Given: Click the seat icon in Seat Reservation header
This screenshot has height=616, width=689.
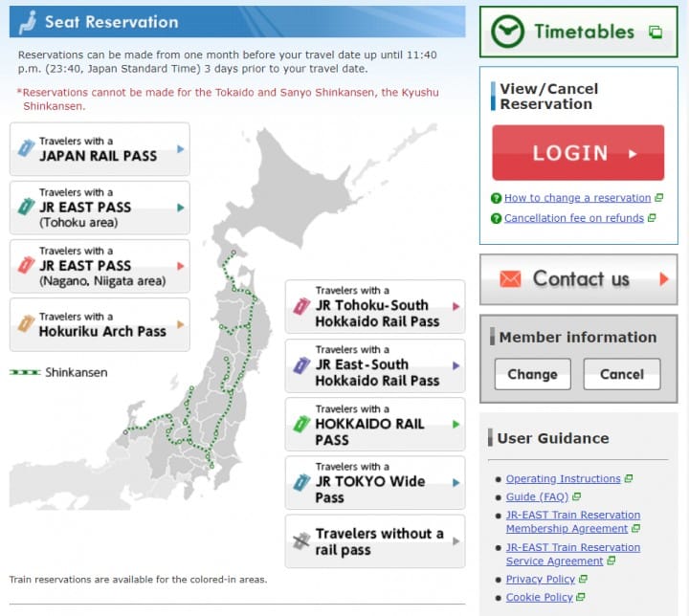Looking at the screenshot, I should [x=28, y=22].
